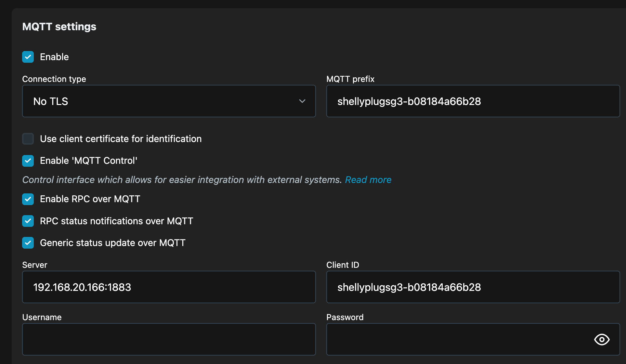The width and height of the screenshot is (626, 364).
Task: Click inside the Password field
Action: pyautogui.click(x=455, y=339)
